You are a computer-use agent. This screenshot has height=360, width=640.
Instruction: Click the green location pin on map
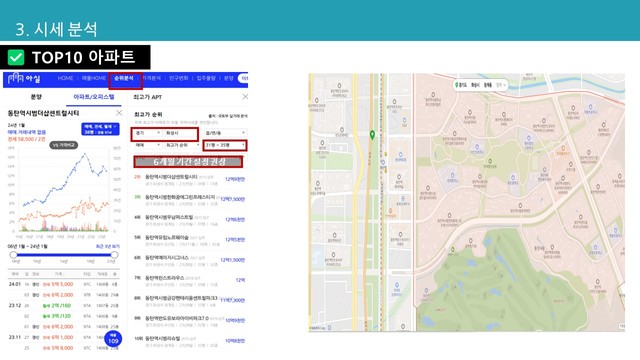[372, 135]
